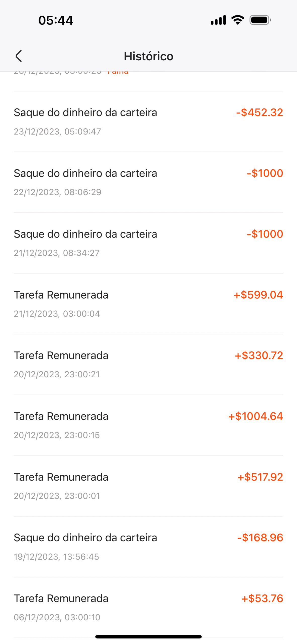Tap the partially hidden orange status label

click(118, 73)
